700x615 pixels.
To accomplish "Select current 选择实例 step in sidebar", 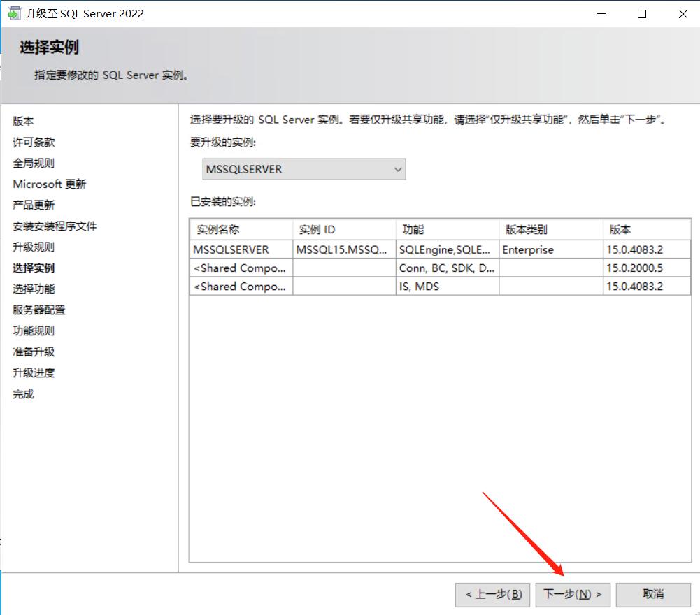I will click(34, 268).
